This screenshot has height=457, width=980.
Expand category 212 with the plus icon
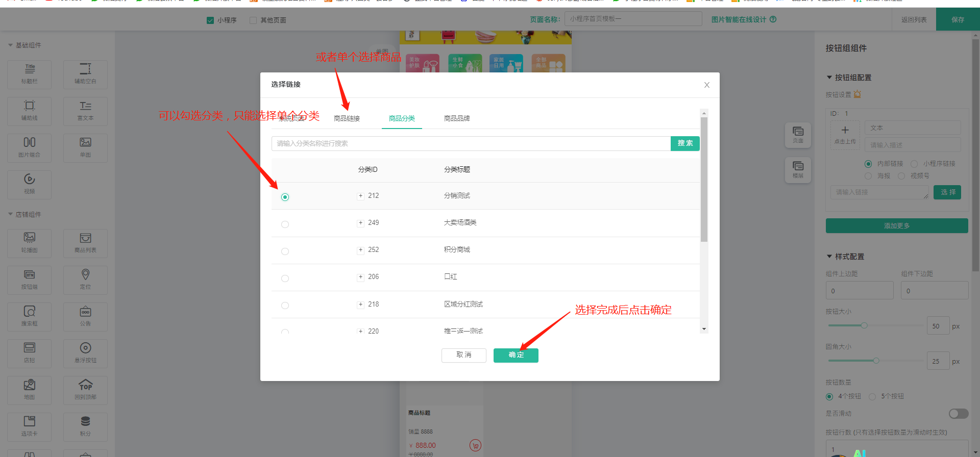[x=360, y=196]
